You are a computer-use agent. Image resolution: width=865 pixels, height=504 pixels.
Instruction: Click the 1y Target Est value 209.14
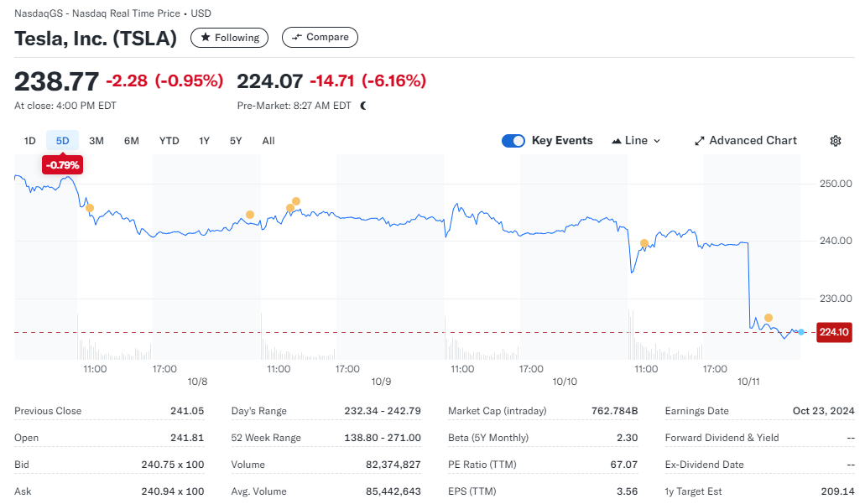pos(837,491)
